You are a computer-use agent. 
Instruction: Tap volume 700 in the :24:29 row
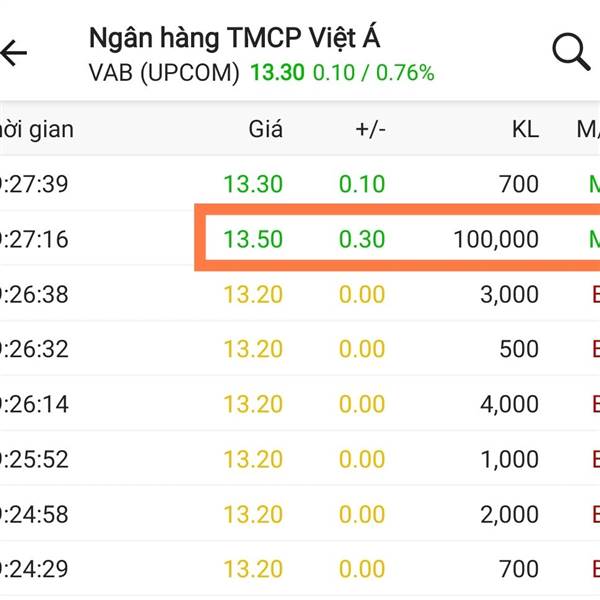coord(519,569)
